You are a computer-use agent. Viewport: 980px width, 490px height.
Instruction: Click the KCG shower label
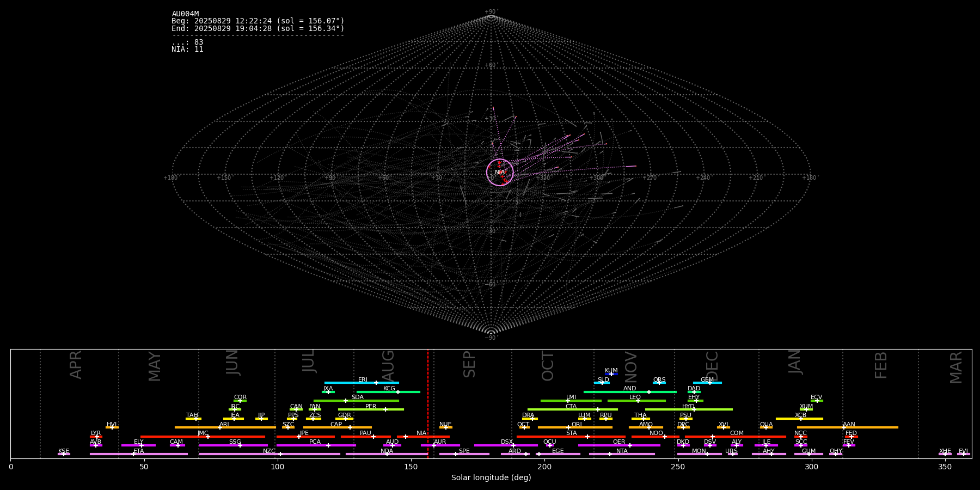389,389
